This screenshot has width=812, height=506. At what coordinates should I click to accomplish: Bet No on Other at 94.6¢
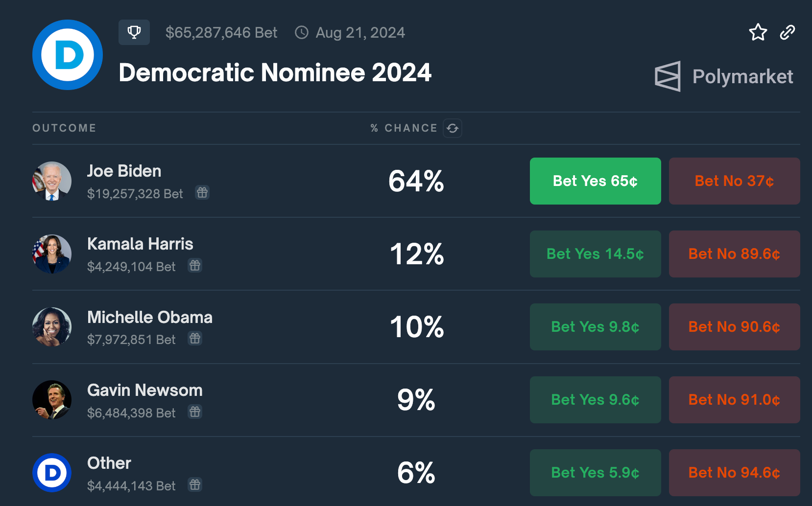tap(734, 473)
